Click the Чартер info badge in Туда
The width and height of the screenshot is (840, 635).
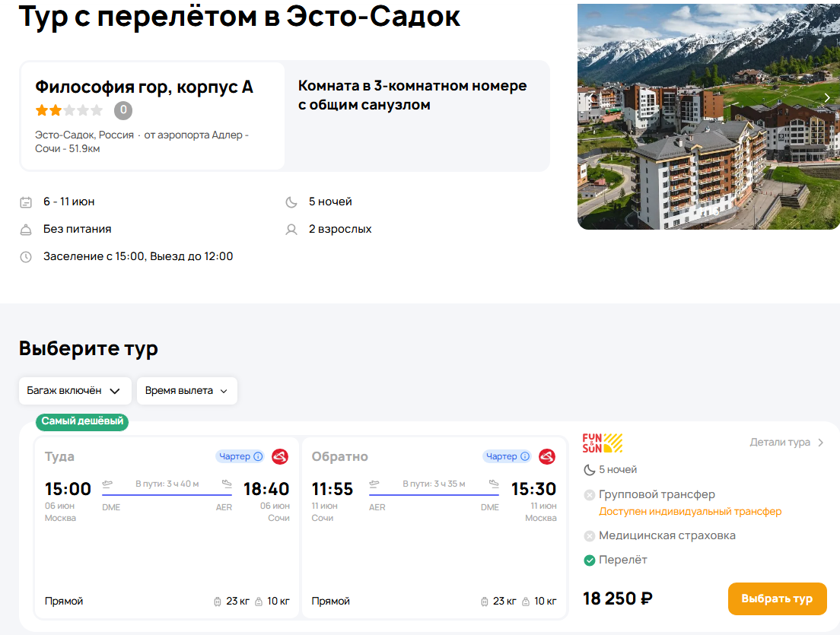pos(240,456)
